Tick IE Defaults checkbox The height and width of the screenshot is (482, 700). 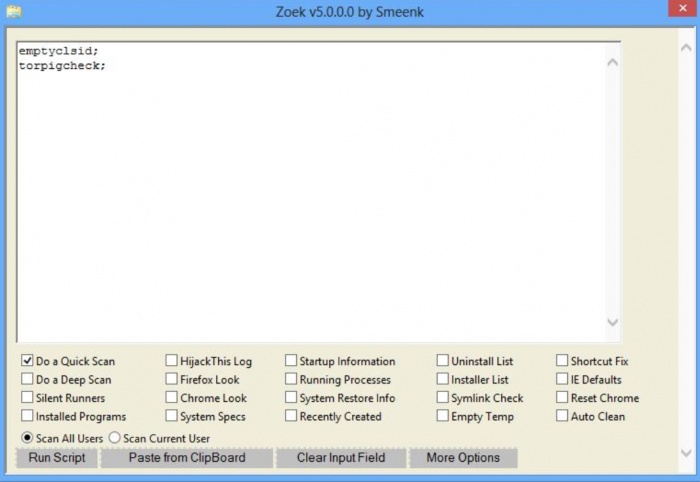coord(562,379)
